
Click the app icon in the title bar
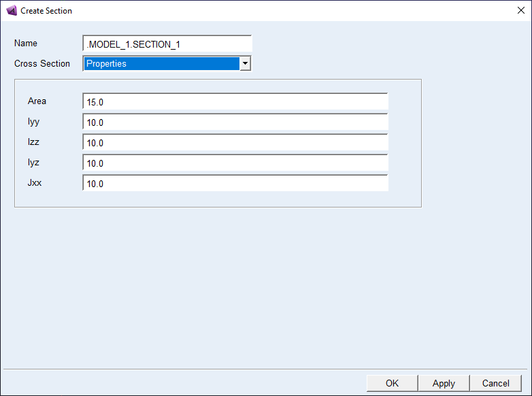11,11
